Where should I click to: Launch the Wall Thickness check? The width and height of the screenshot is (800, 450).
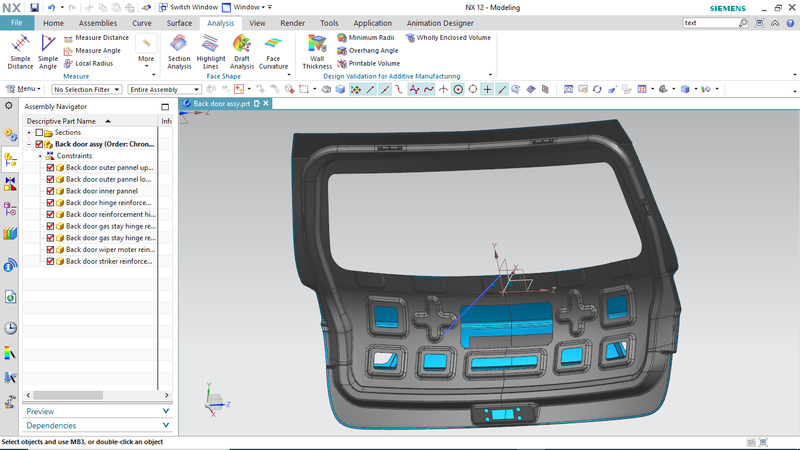(317, 50)
